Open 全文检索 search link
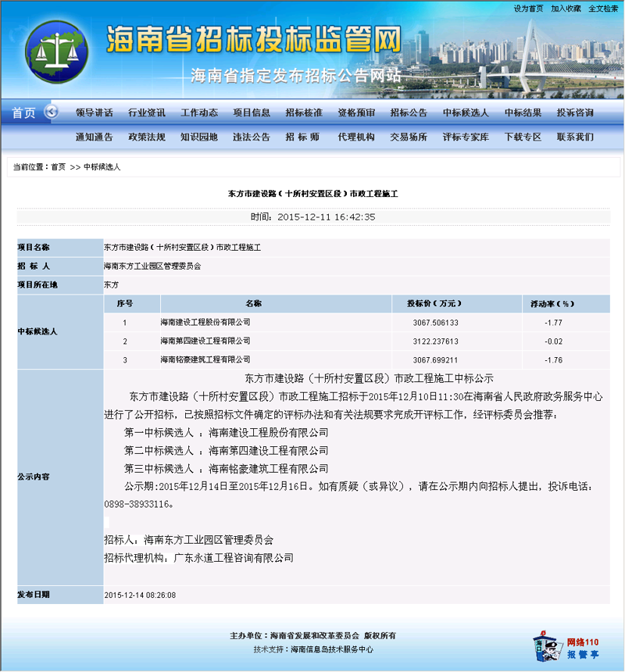 coord(603,9)
